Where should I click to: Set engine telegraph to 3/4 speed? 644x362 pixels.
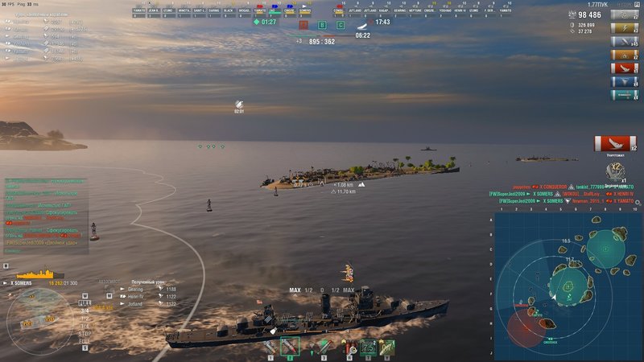coord(85,311)
